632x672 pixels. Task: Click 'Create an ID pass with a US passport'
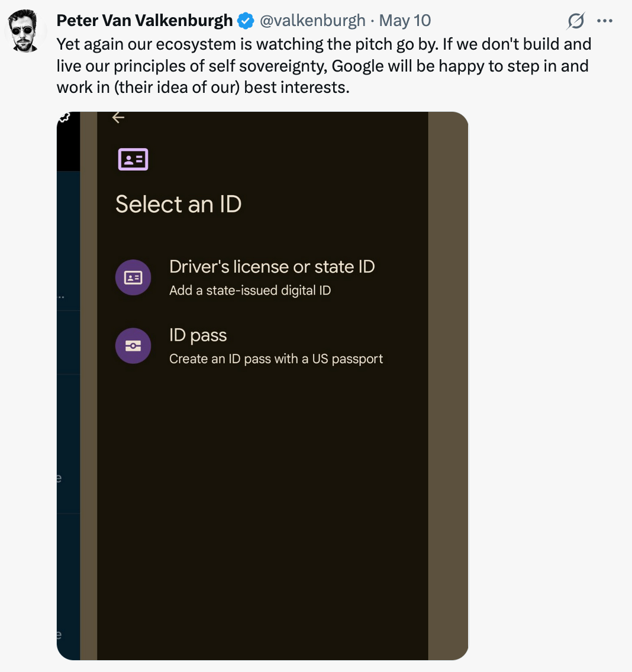[276, 358]
